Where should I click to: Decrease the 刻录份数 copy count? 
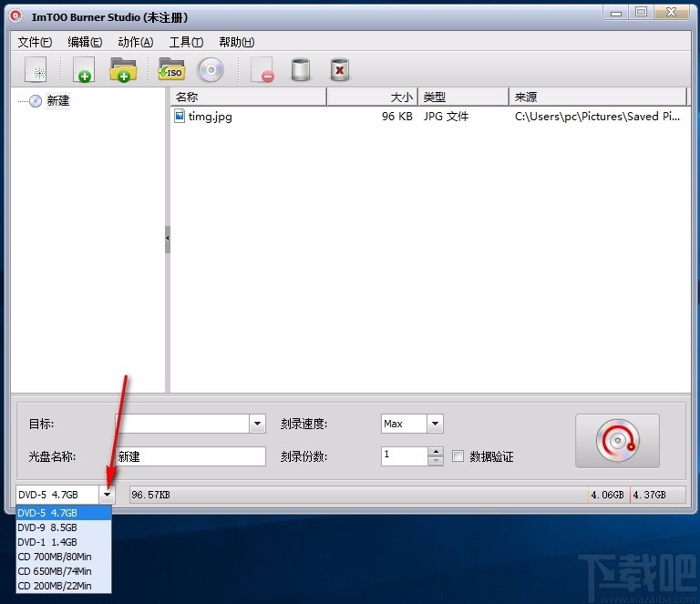436,461
